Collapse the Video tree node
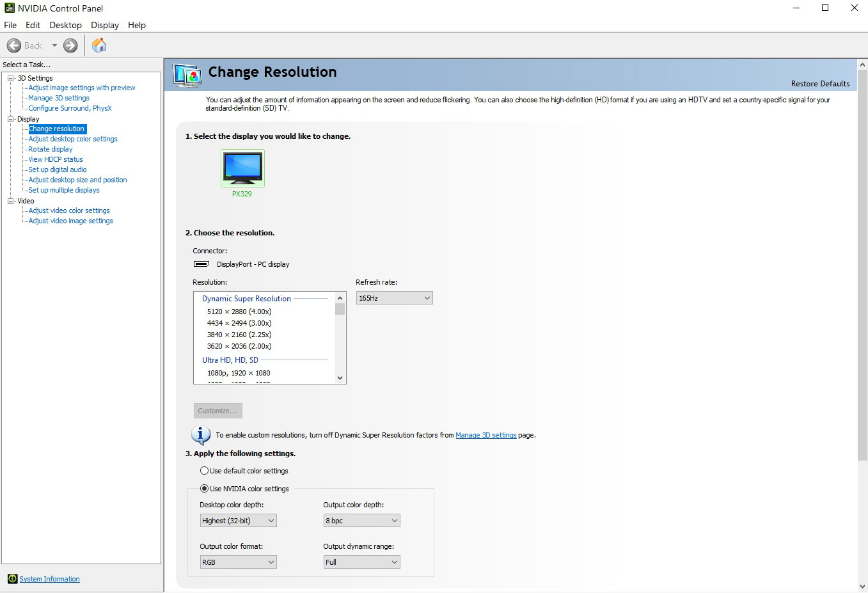This screenshot has height=593, width=868. [10, 201]
